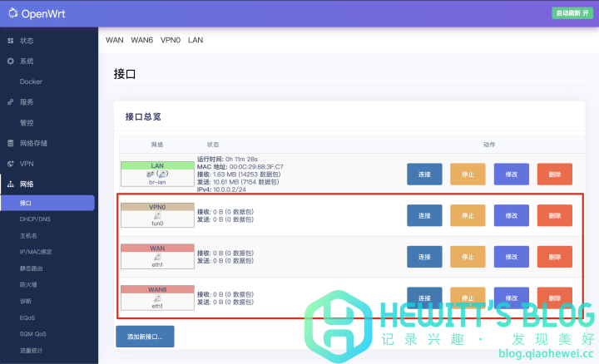Click the VPN0 interface name badge

coord(157,207)
